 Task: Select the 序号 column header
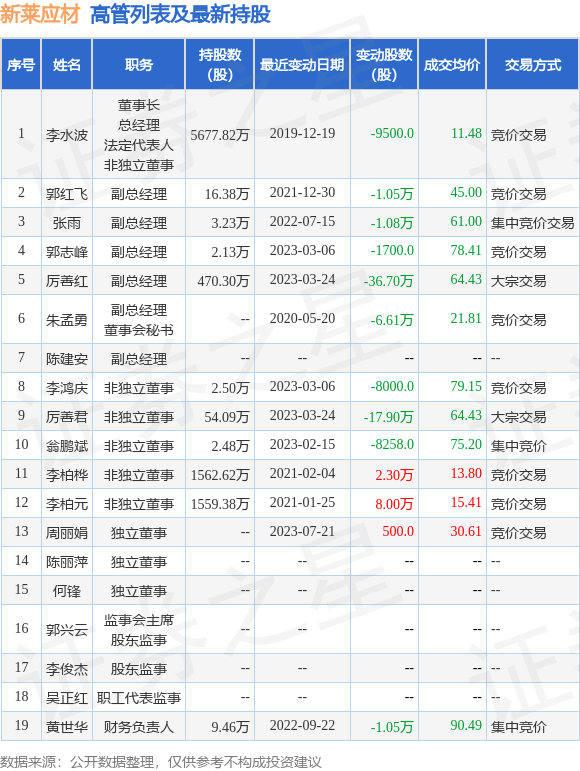(x=21, y=64)
